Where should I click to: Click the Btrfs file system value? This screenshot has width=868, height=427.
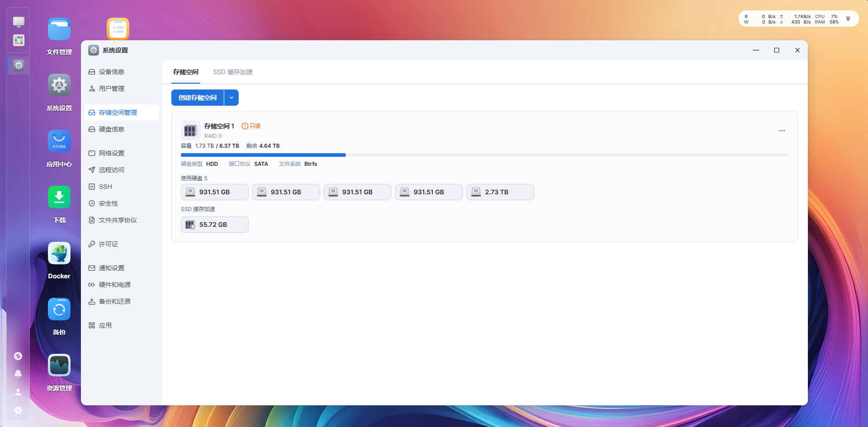click(311, 164)
